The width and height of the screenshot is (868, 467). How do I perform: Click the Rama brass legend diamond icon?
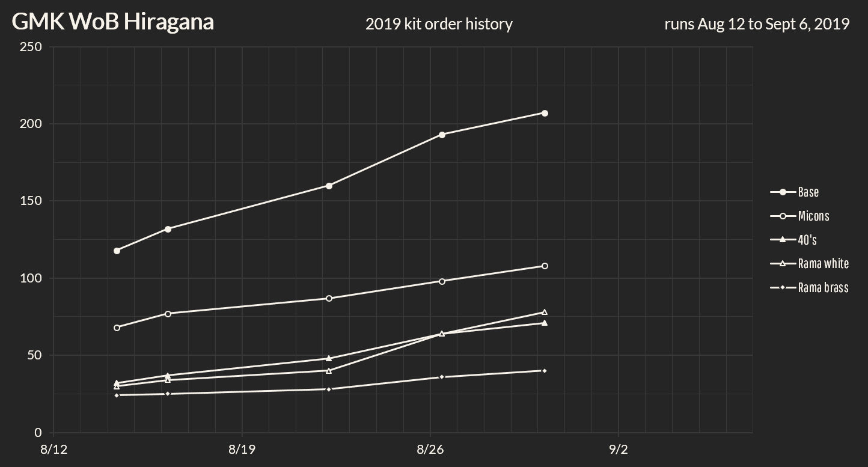click(783, 287)
